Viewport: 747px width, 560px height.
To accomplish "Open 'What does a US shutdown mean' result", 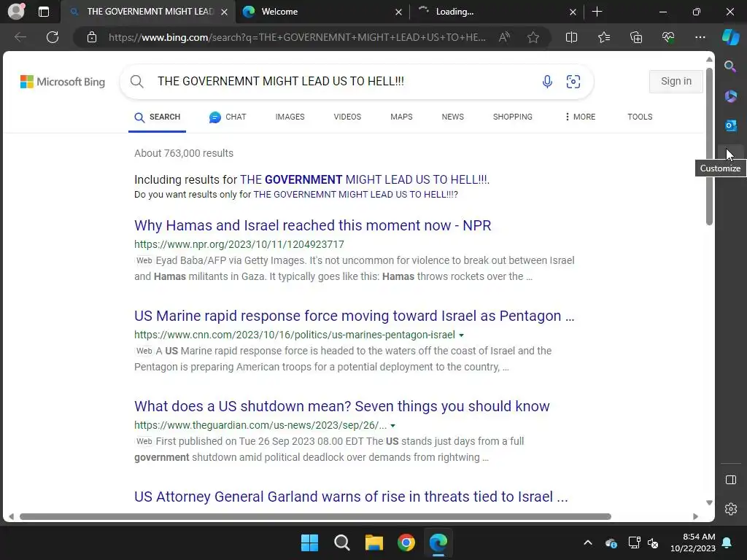I will coord(342,406).
